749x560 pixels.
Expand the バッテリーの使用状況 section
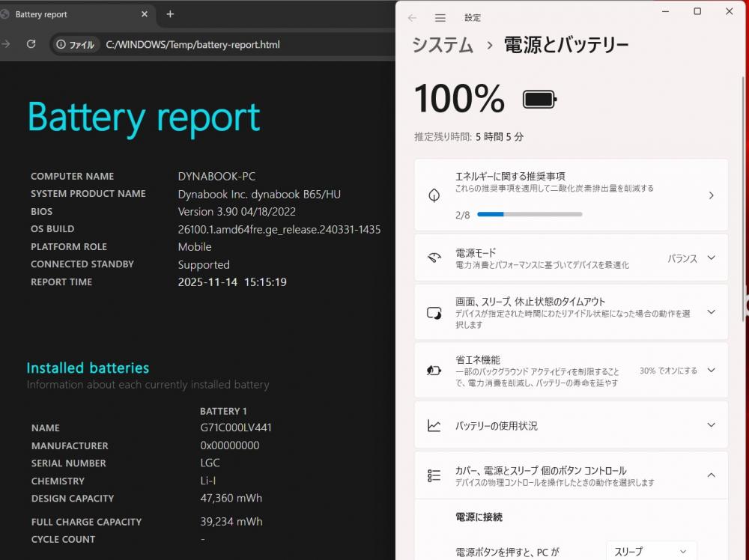[x=711, y=426]
